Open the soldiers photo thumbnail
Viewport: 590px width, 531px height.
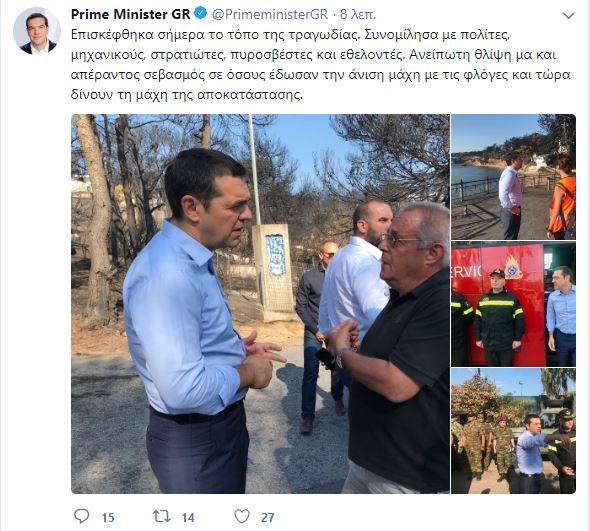(x=513, y=431)
